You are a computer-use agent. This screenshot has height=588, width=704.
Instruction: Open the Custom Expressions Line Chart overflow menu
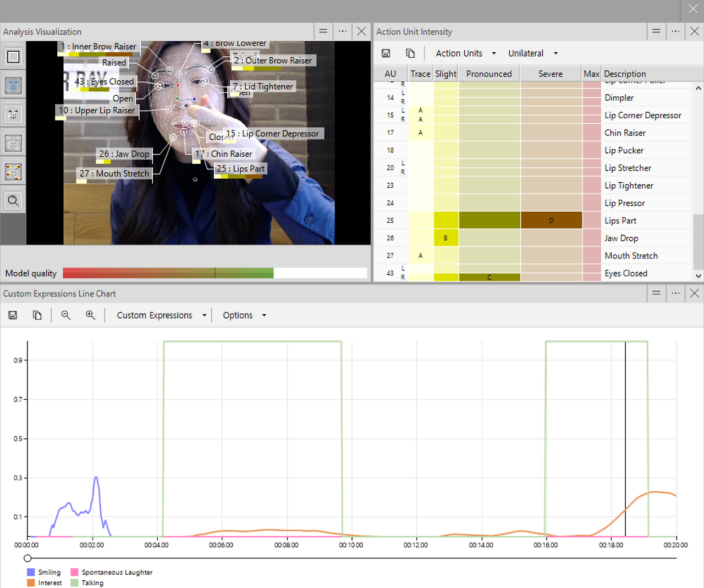click(x=675, y=293)
